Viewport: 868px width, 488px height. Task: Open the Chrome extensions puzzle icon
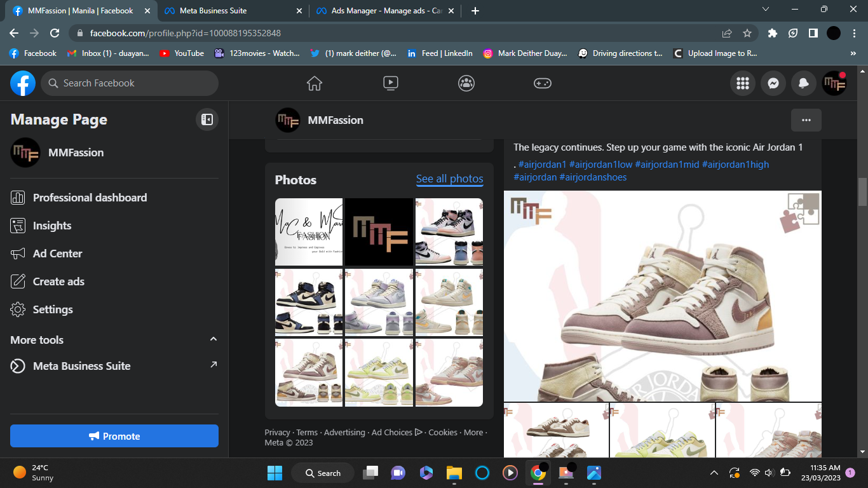(x=773, y=33)
